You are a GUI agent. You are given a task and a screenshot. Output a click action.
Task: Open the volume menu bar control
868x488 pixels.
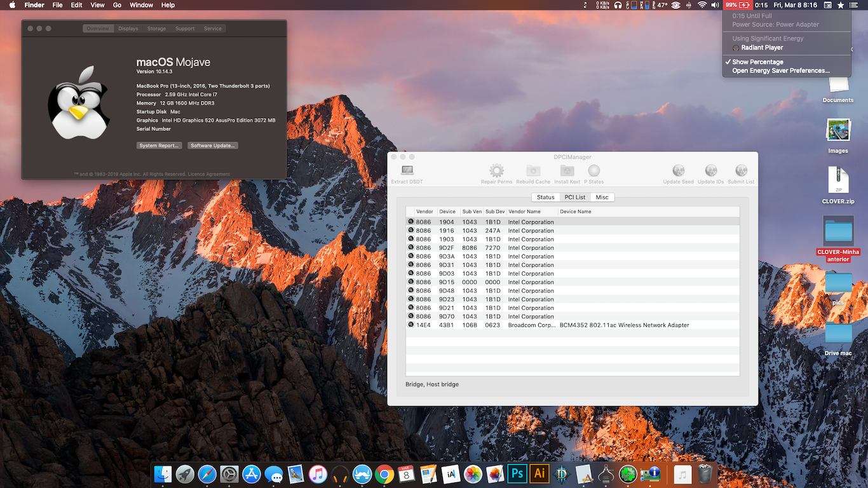pos(716,5)
